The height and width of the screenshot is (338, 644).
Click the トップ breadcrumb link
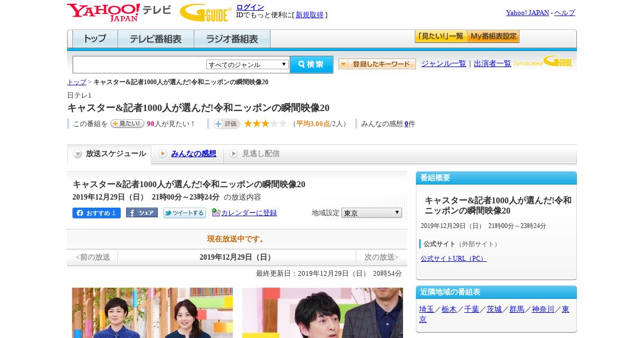77,82
